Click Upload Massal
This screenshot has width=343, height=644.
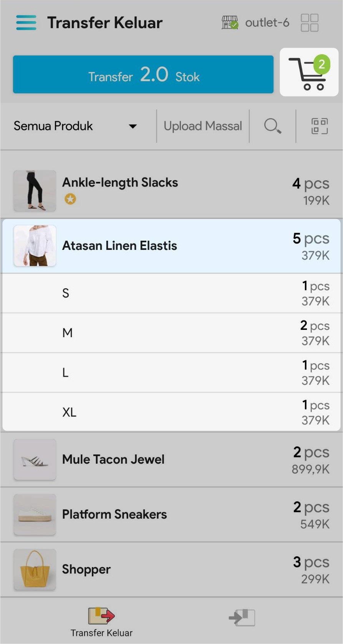[203, 126]
